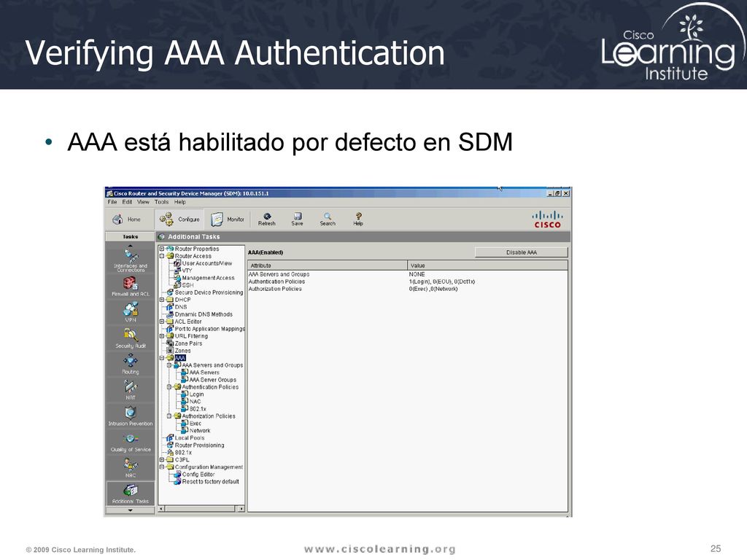This screenshot has width=747, height=560.
Task: Open the Home view in the SDM toolbar
Action: click(x=127, y=219)
